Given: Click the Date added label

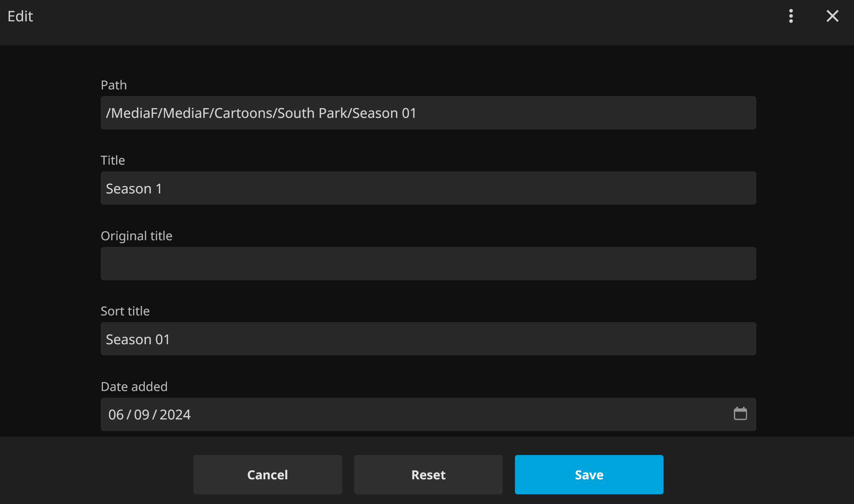Looking at the screenshot, I should (134, 387).
